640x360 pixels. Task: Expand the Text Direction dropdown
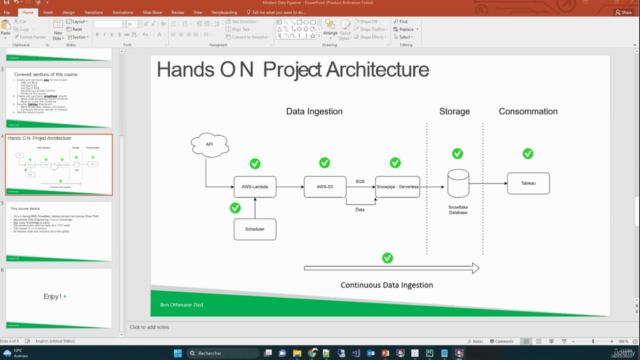[x=242, y=21]
